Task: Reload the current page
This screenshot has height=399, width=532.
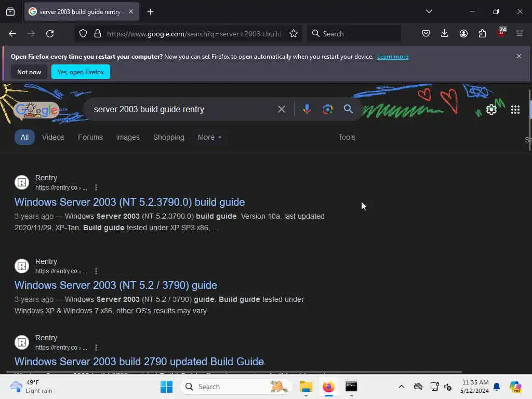Action: [x=50, y=34]
